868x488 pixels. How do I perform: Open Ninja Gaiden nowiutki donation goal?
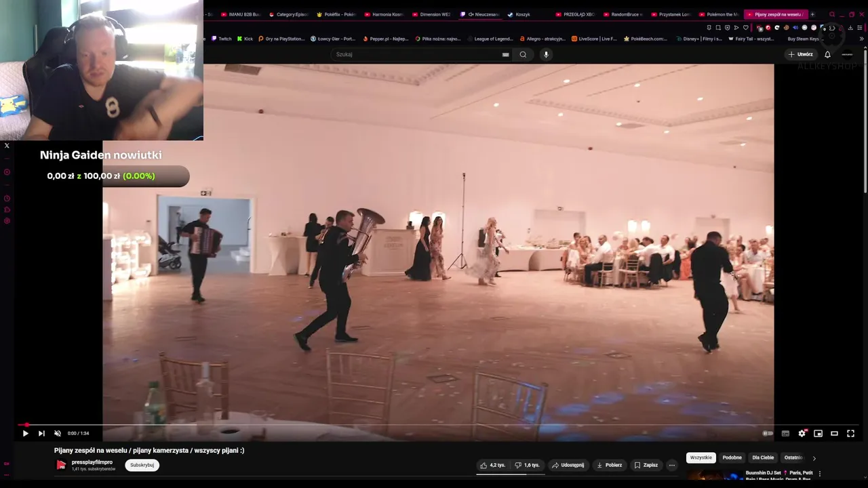[x=101, y=155]
